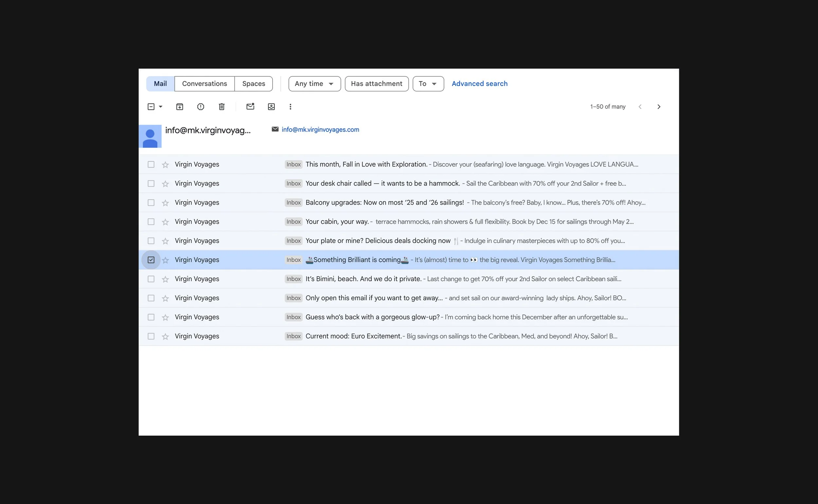Click the truncated contact name info@mk.virginvoyag...
This screenshot has width=818, height=504.
pos(208,130)
